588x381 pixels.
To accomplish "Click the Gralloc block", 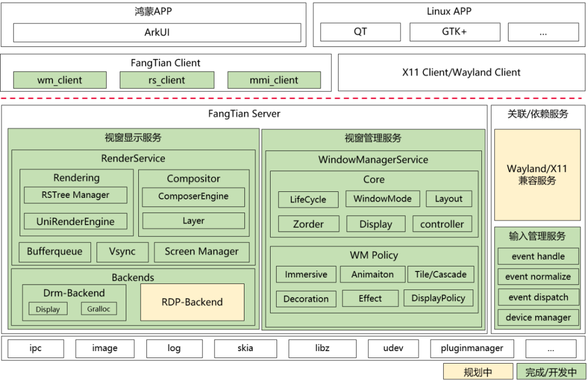I will (x=99, y=309).
